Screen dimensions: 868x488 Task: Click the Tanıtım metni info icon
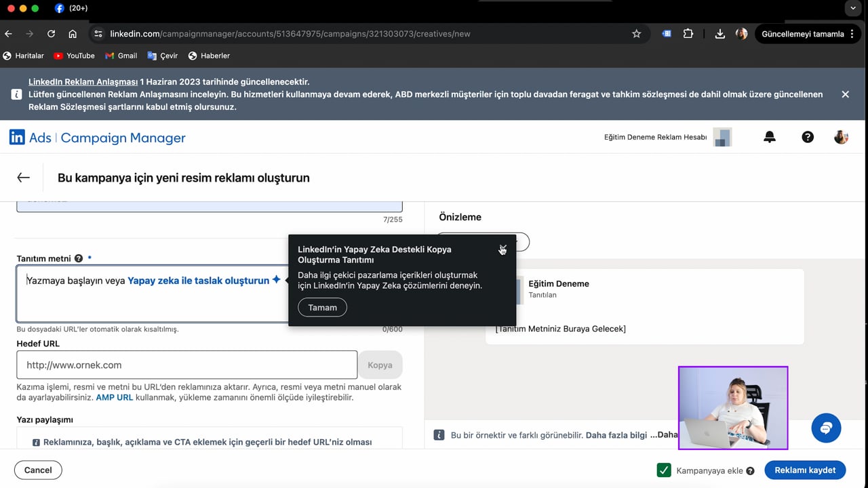click(79, 258)
